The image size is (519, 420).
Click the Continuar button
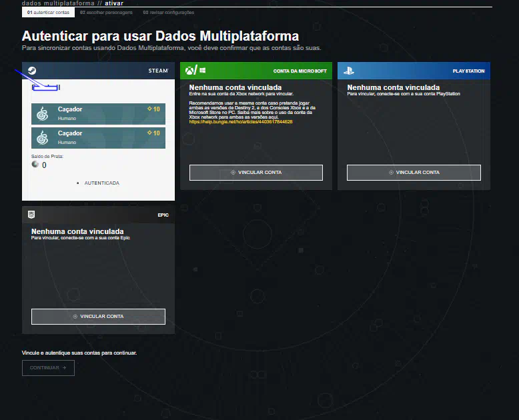click(48, 367)
